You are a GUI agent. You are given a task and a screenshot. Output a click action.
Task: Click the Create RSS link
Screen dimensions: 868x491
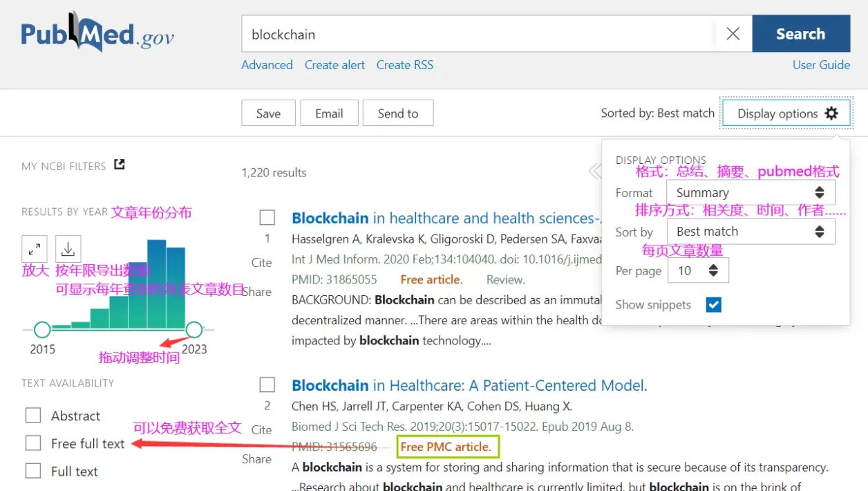(405, 65)
